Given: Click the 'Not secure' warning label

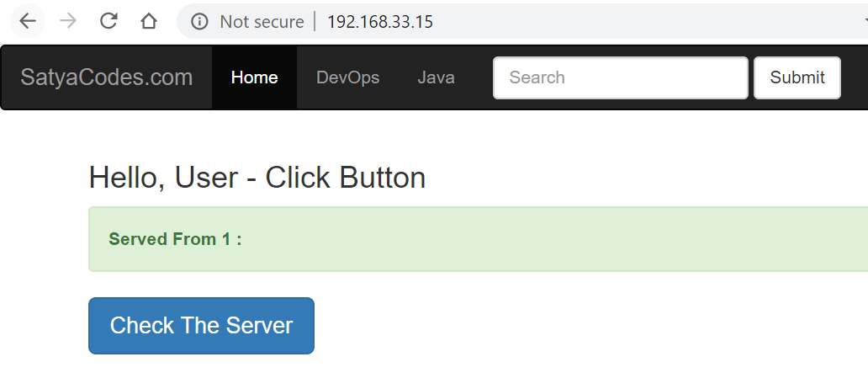Looking at the screenshot, I should tap(262, 22).
